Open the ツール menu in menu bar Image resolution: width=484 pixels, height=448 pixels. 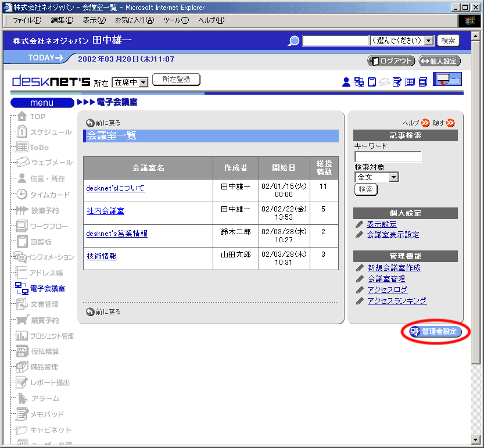(175, 20)
